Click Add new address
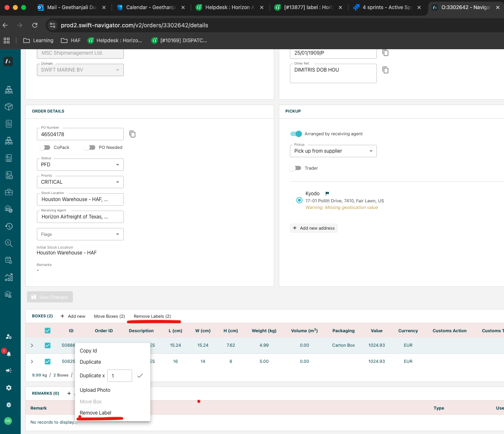Image resolution: width=504 pixels, height=434 pixels. pyautogui.click(x=314, y=228)
